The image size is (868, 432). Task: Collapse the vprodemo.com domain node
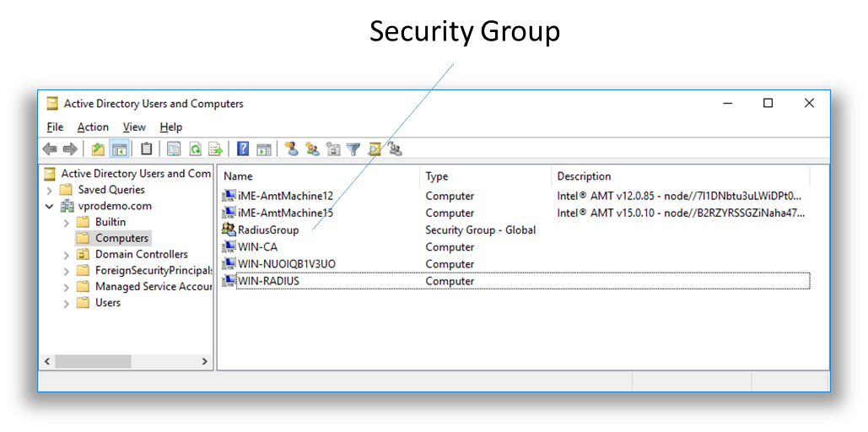click(x=50, y=206)
